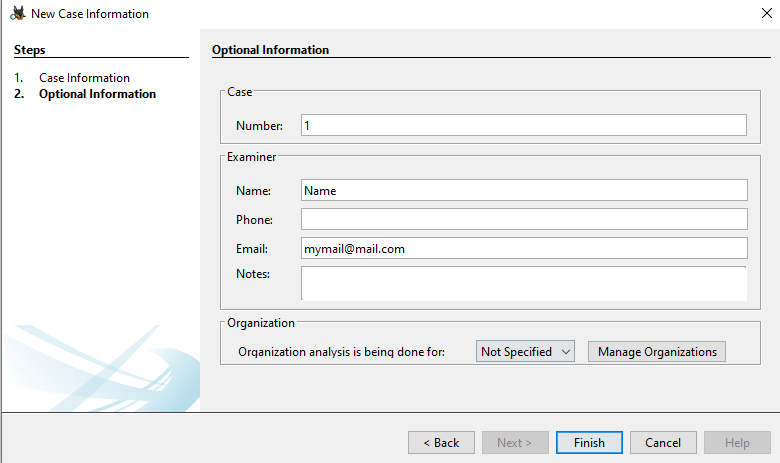Click the New Case Information window title

90,14
